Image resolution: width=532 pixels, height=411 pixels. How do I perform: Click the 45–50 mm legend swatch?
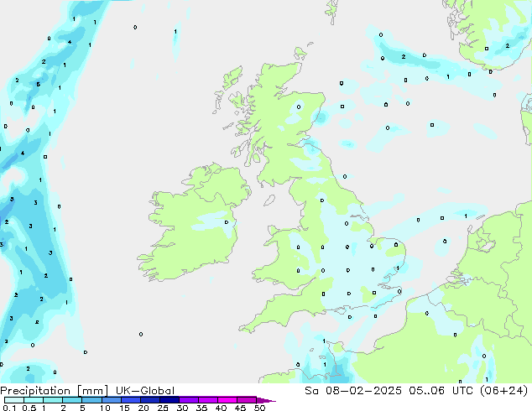click(x=247, y=400)
